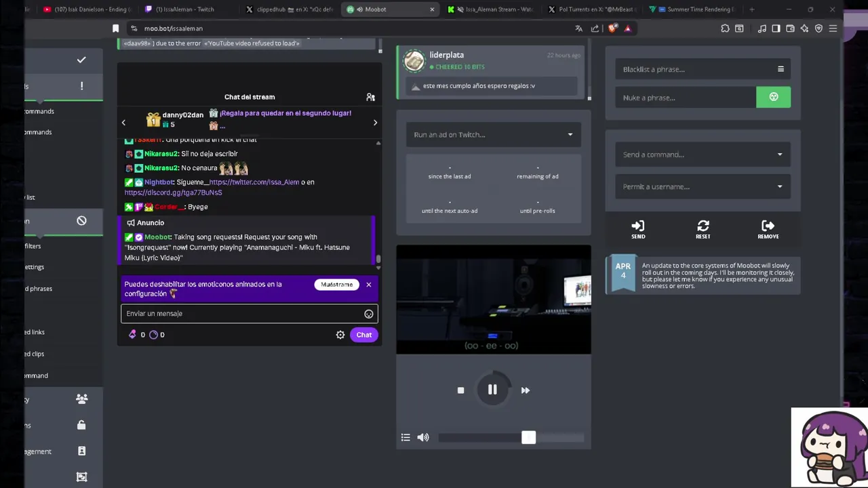Open the twitter.com/Issa_Alem link in chat
The width and height of the screenshot is (868, 488).
click(x=254, y=182)
